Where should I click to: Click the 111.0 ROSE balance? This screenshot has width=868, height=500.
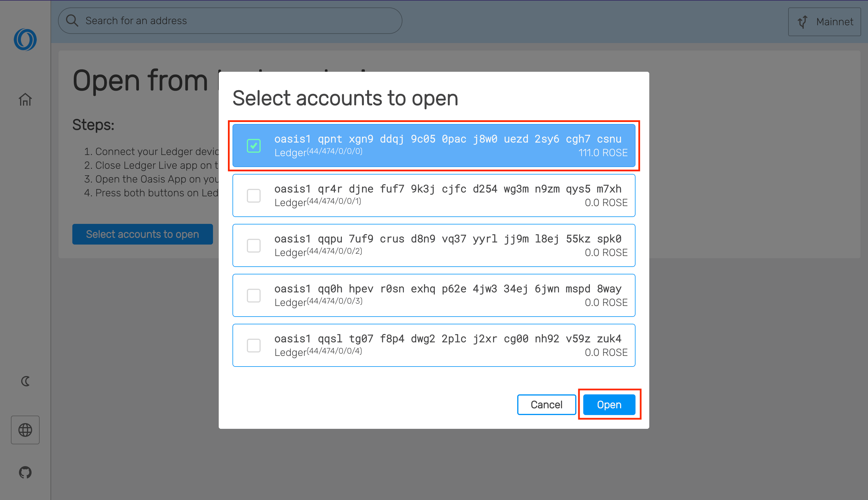[603, 153]
